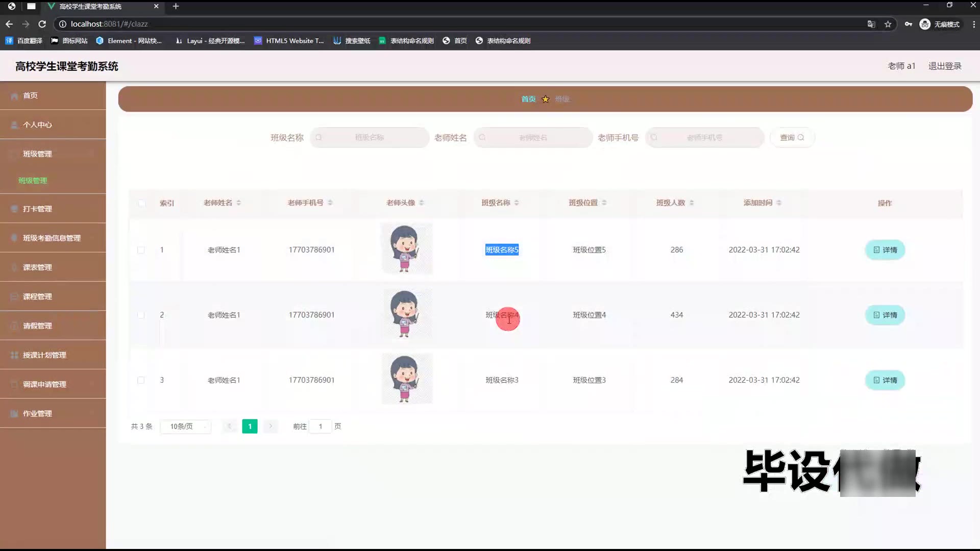Open Google translate icon in address bar
Screen dimensions: 980x551
(871, 24)
